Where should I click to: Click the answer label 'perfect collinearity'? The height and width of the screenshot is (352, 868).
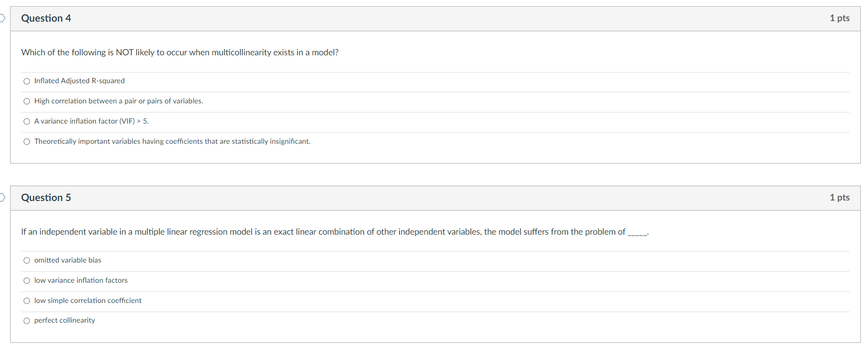[64, 320]
